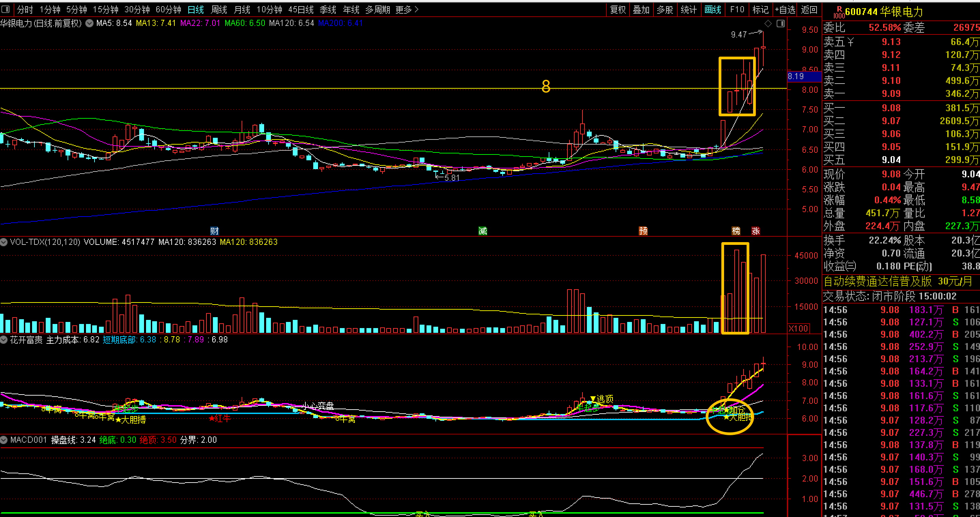
Task: Click the 财 financial marker icon
Action: 214,231
